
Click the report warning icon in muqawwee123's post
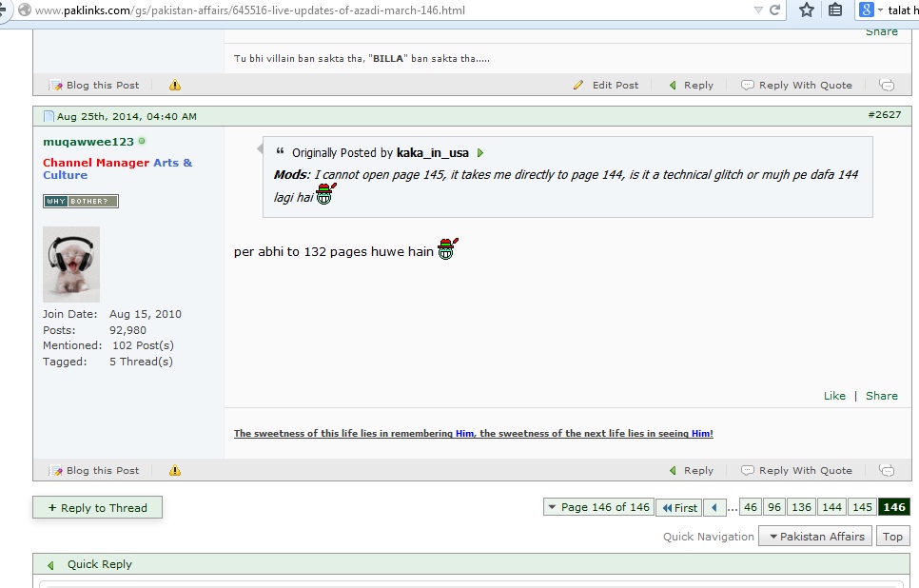174,470
